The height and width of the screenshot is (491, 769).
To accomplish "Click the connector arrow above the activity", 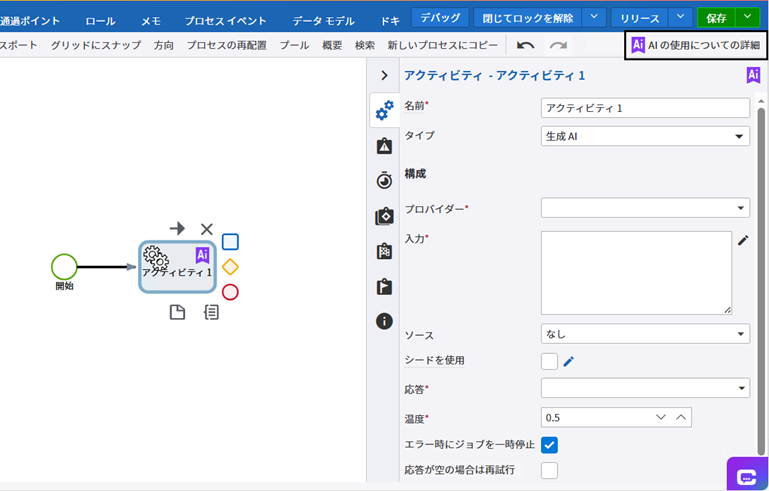I will coord(178,229).
